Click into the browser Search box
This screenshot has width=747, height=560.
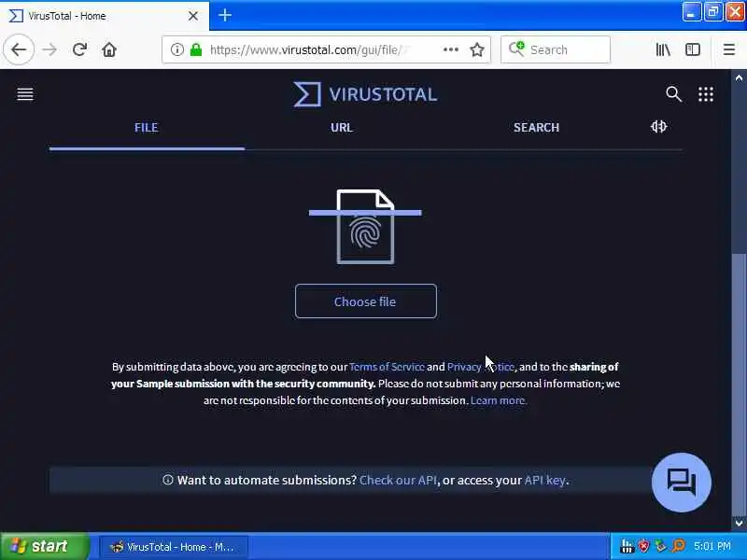point(555,49)
